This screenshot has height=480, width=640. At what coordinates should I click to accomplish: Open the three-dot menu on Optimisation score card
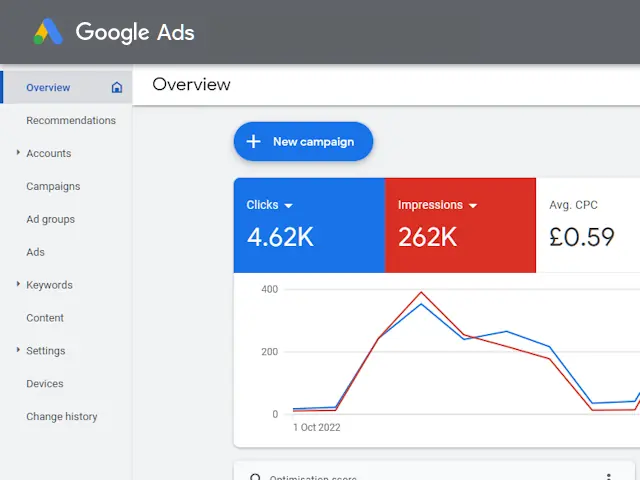click(x=608, y=477)
